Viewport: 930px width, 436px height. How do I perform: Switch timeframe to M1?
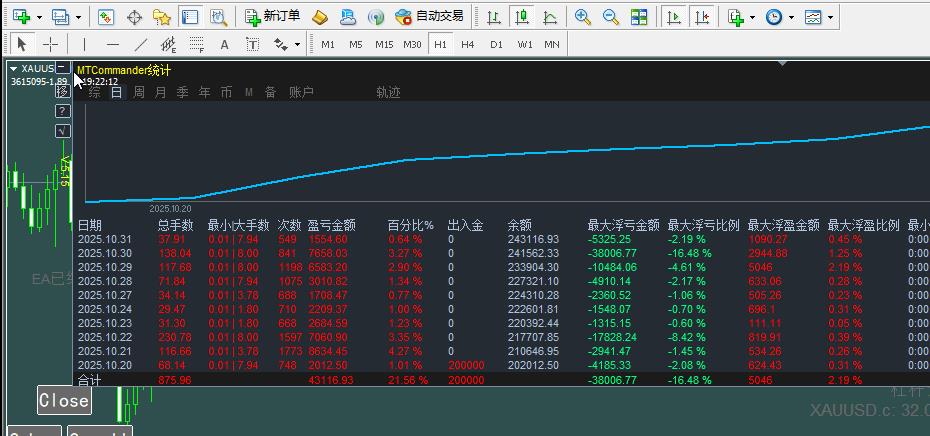[x=327, y=44]
